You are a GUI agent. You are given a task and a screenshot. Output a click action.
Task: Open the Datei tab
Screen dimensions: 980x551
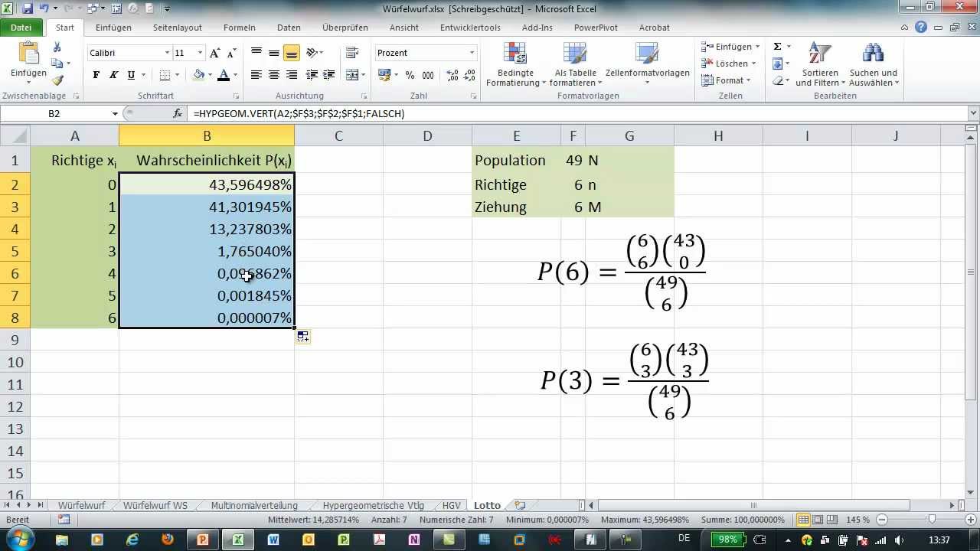pyautogui.click(x=21, y=28)
